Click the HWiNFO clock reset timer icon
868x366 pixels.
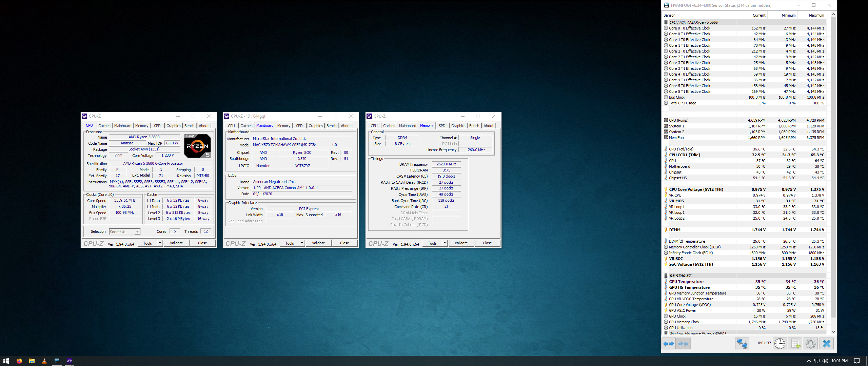780,344
